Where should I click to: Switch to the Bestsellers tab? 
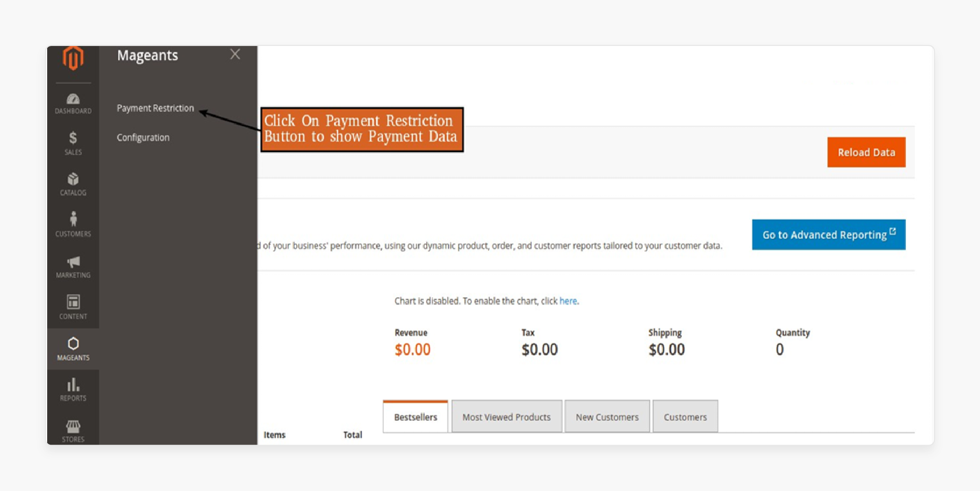(415, 417)
